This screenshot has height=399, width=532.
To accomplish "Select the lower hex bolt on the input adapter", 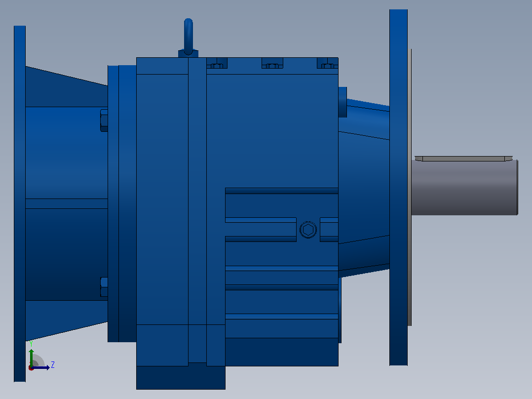I will [x=104, y=287].
